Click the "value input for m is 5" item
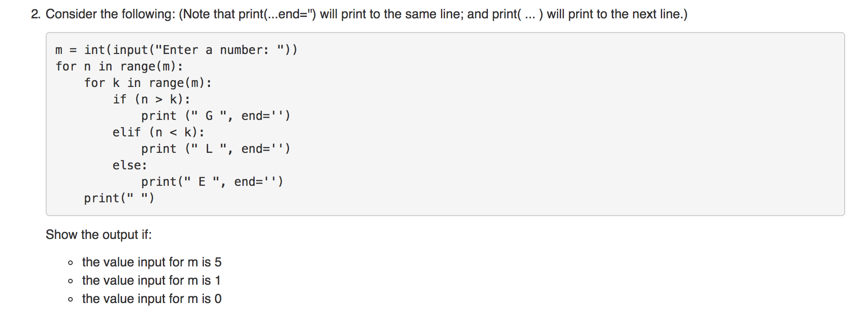The image size is (868, 314). pos(152,262)
